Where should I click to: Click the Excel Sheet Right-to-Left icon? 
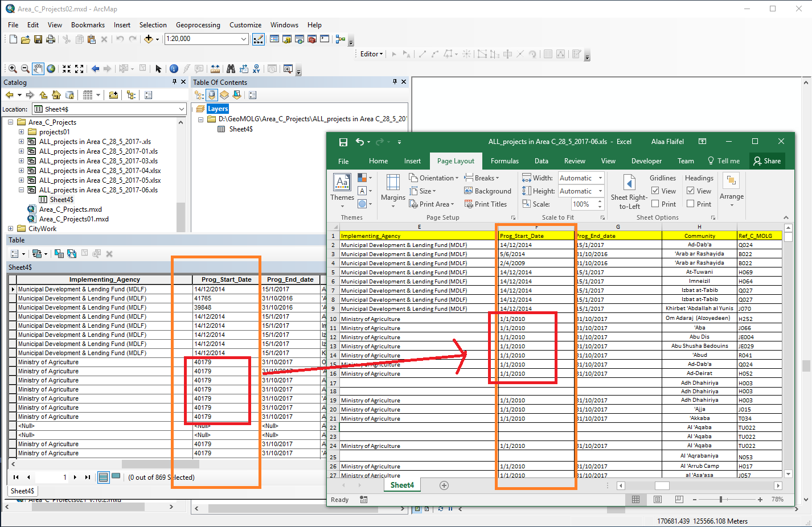click(629, 191)
